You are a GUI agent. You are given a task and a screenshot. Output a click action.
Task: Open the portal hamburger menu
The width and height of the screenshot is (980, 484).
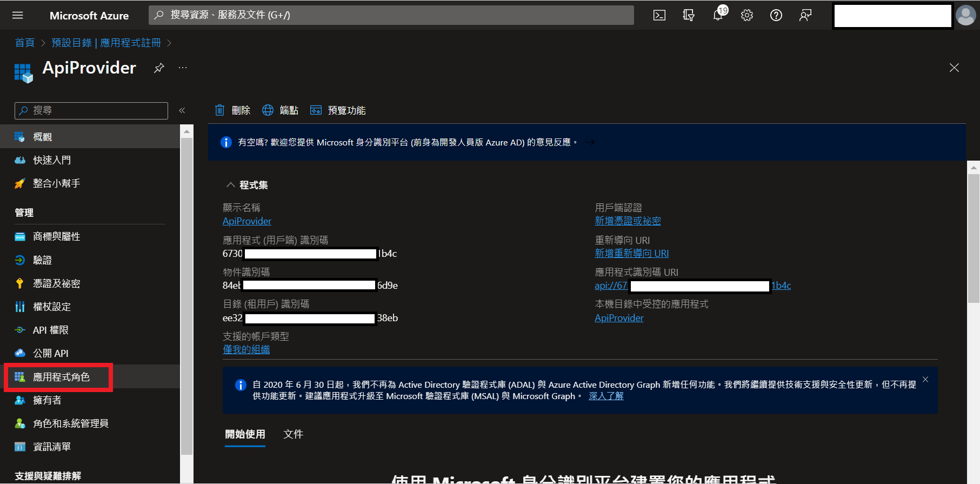[x=18, y=15]
